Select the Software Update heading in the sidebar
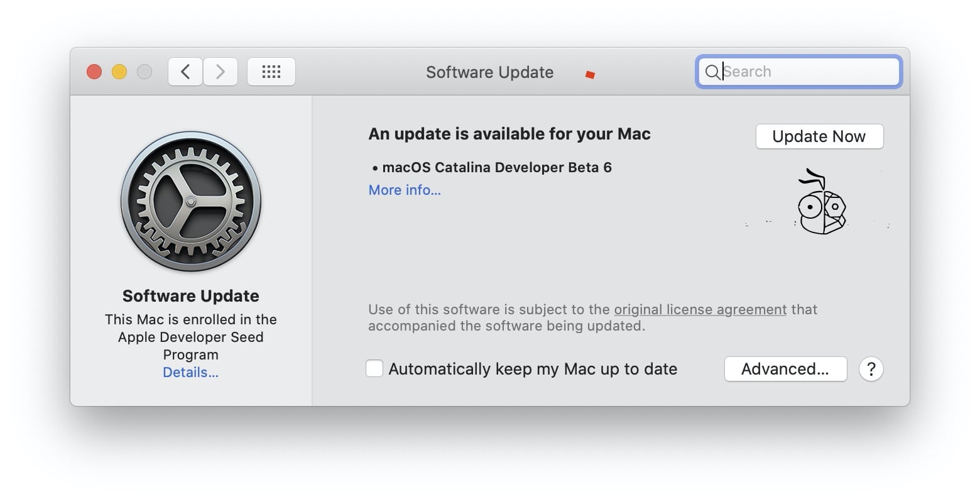Screen dimensions: 980x499 pos(190,295)
